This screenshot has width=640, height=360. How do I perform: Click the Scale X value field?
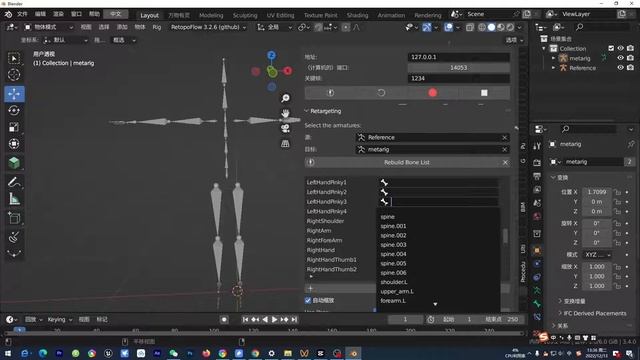596,267
